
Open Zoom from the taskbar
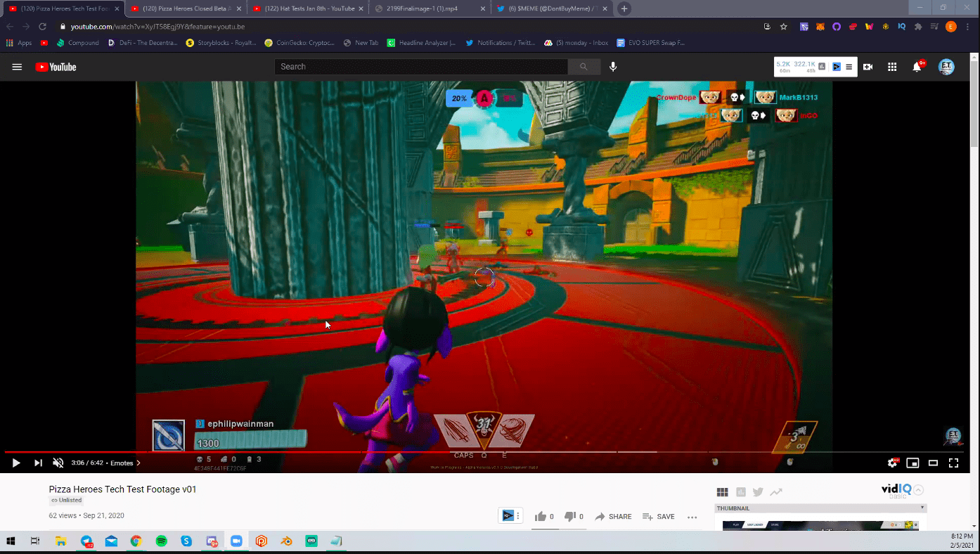tap(236, 541)
